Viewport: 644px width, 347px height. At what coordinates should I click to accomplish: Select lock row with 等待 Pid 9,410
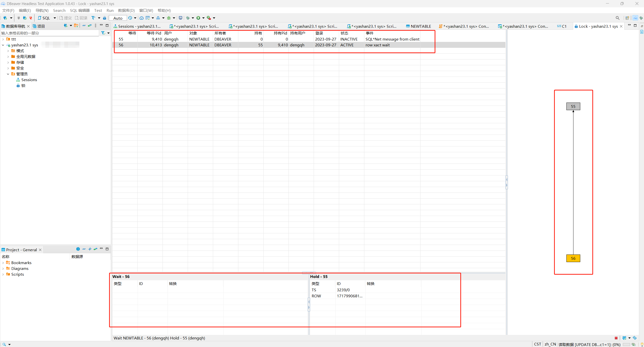coord(309,39)
